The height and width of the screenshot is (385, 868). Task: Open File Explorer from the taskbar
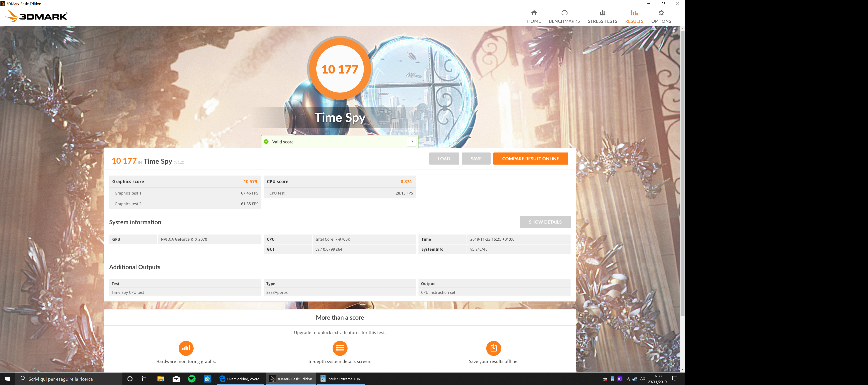161,379
